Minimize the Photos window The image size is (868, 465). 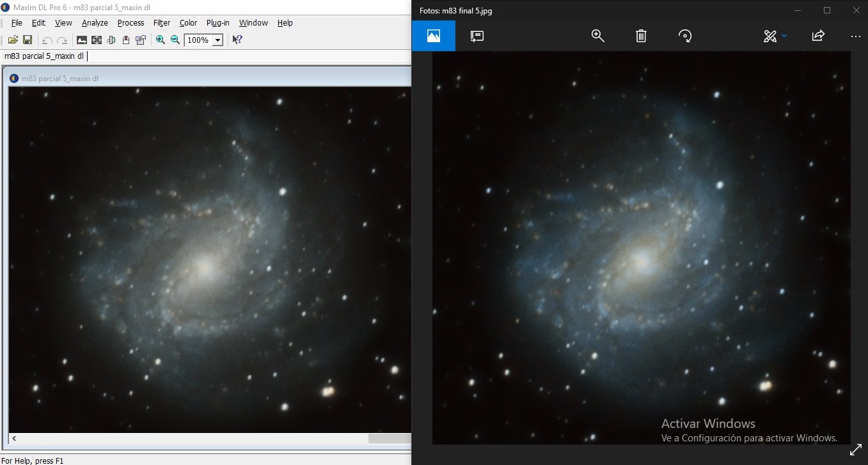click(x=798, y=10)
